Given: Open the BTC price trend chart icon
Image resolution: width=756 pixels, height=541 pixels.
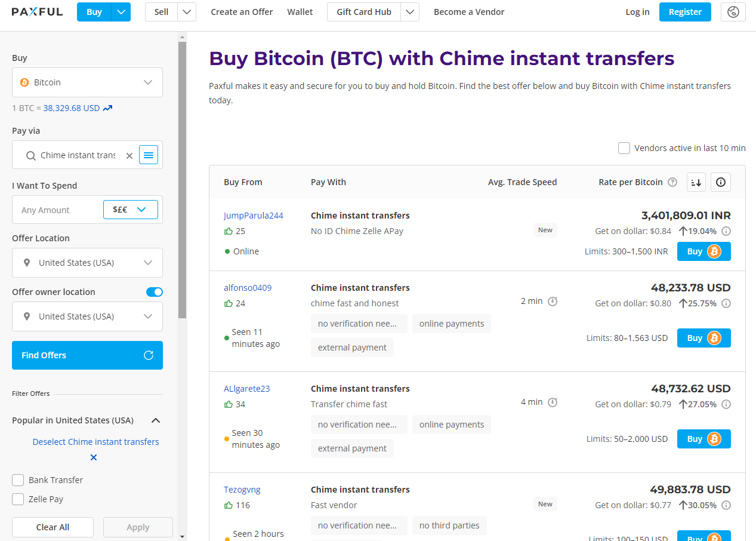Looking at the screenshot, I should click(107, 108).
